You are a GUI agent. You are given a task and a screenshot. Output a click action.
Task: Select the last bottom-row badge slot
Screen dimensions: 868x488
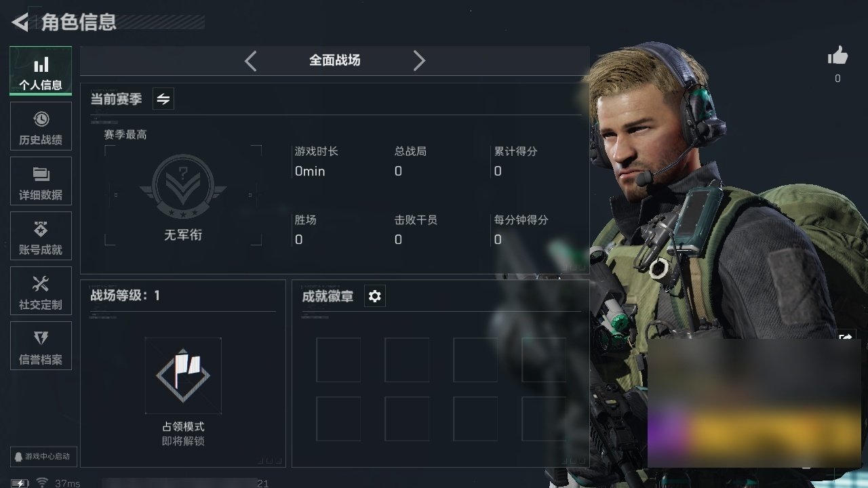coord(544,419)
